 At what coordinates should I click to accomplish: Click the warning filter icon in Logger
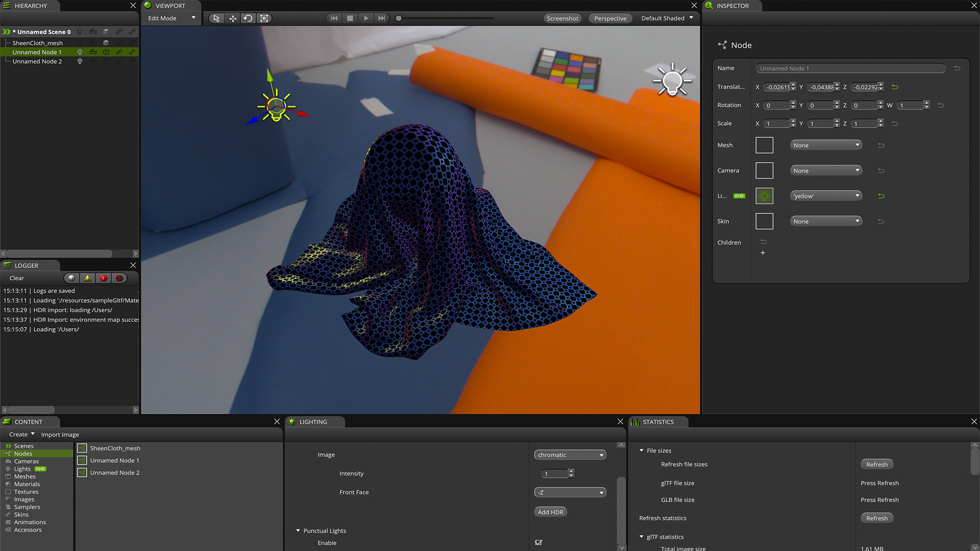coord(87,278)
